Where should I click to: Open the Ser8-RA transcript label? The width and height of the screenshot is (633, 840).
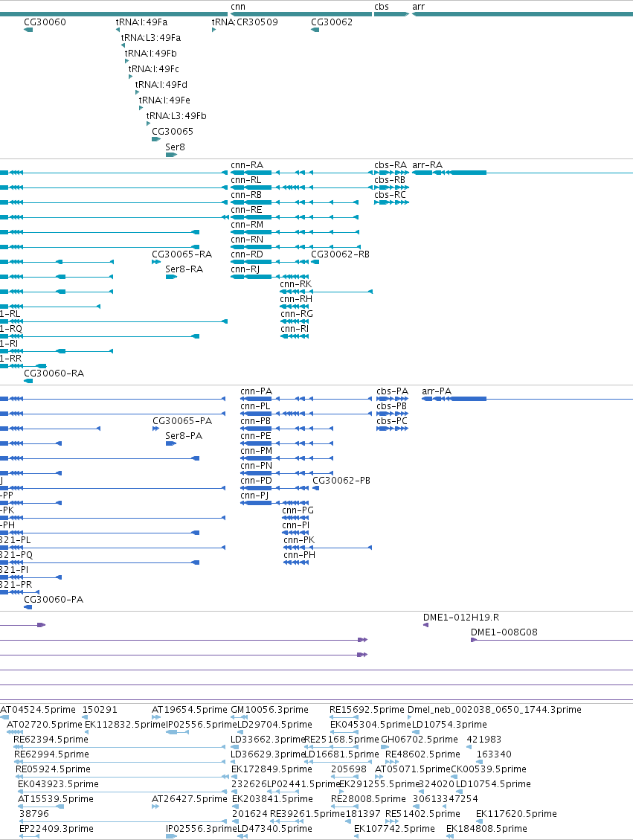coord(184,269)
